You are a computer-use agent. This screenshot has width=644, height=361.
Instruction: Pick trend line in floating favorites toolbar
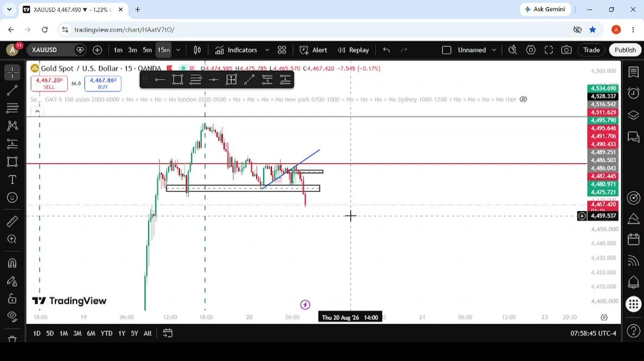pos(249,80)
